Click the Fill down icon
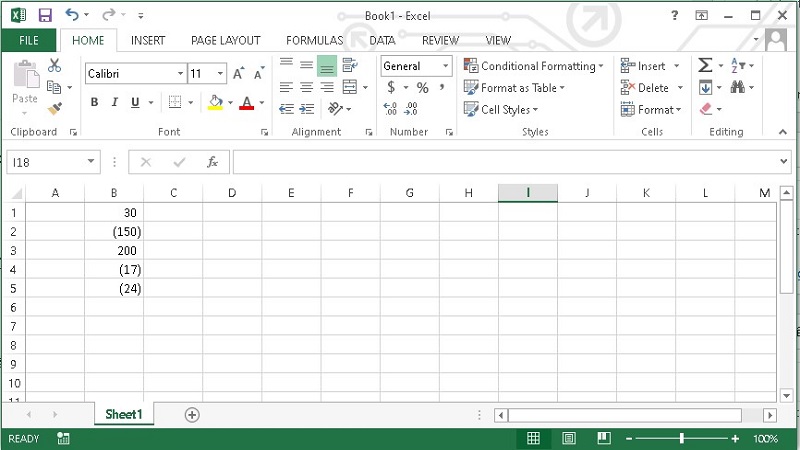The width and height of the screenshot is (800, 450). [x=705, y=87]
